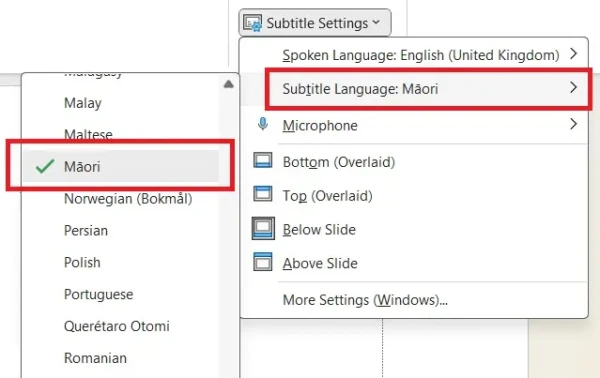Choose Persian from the language list
Screen dimensions: 600x378
pos(86,231)
